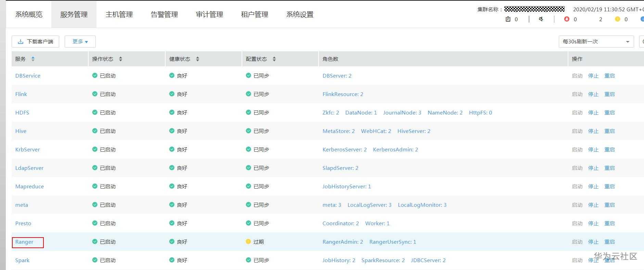
Task: Click the task clipboard icon in header
Action: [x=508, y=19]
